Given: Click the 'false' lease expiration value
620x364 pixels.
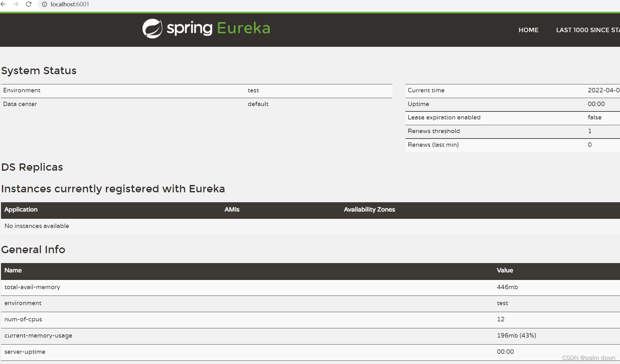Looking at the screenshot, I should [594, 118].
